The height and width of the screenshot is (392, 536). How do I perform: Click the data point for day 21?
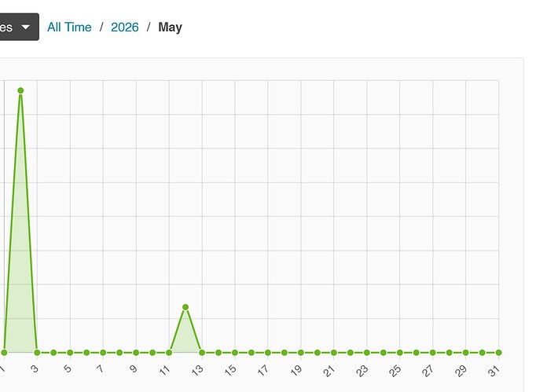334,353
